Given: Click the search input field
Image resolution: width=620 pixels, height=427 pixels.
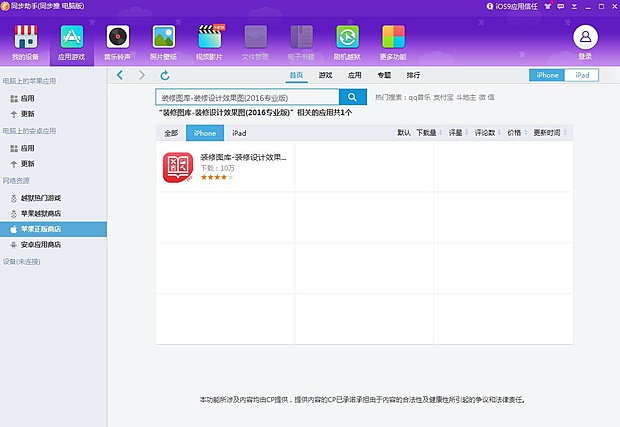Looking at the screenshot, I should pyautogui.click(x=247, y=97).
